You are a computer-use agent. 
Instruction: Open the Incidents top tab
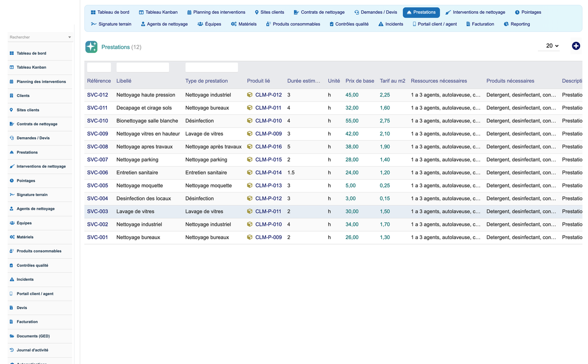tap(391, 24)
